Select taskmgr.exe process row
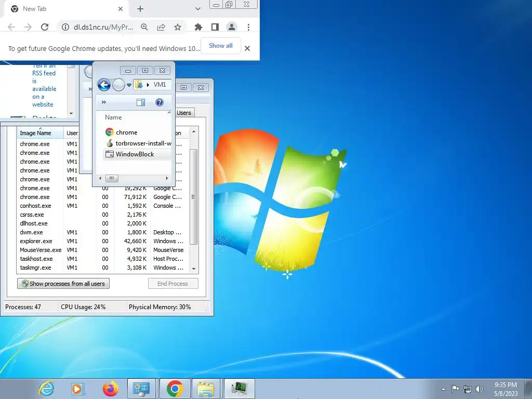 click(x=102, y=268)
